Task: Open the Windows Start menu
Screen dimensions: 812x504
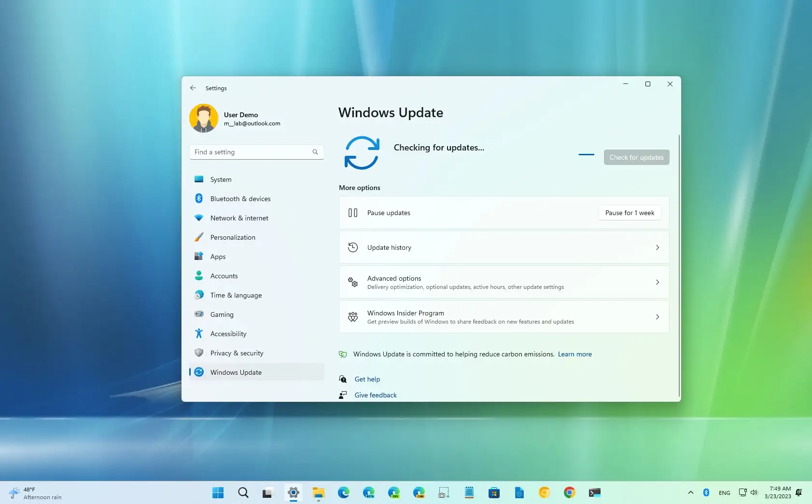Action: tap(218, 492)
